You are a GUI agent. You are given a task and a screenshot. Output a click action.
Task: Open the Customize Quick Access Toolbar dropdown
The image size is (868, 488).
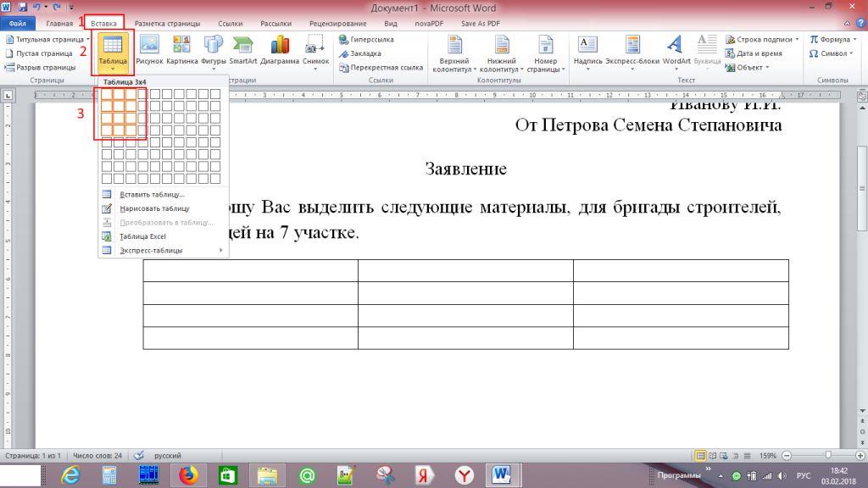(x=71, y=7)
